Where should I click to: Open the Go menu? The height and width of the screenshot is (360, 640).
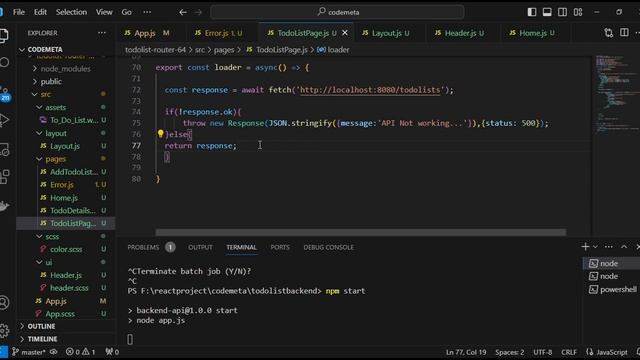coord(127,12)
